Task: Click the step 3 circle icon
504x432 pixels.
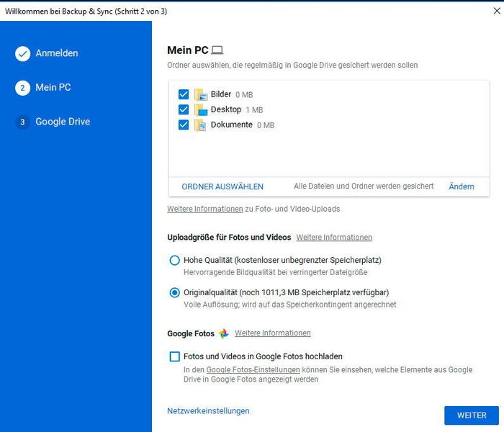Action: [x=22, y=122]
